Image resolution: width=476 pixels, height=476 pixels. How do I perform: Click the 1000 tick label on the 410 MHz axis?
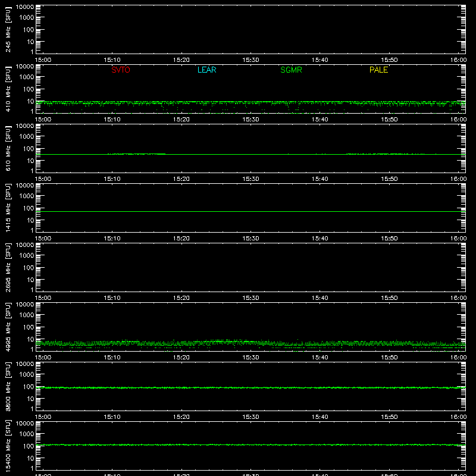point(27,77)
